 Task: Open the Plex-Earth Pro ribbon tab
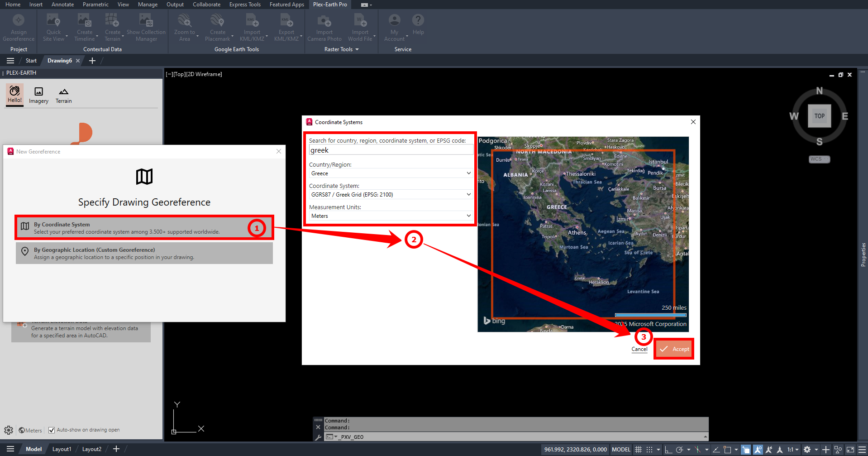(330, 5)
